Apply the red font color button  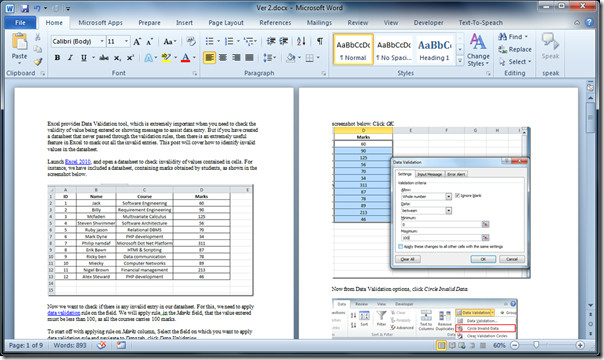pyautogui.click(x=185, y=58)
